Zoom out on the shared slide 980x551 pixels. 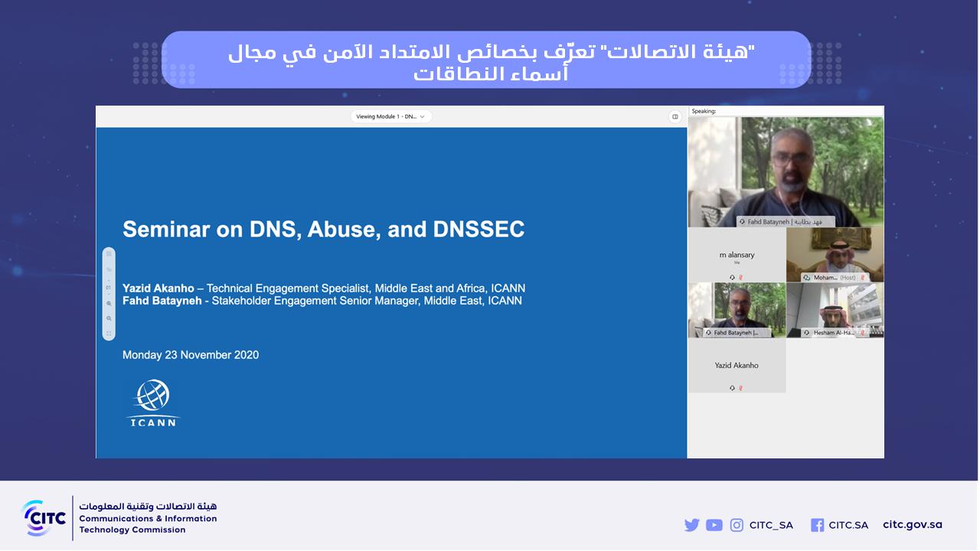[109, 318]
